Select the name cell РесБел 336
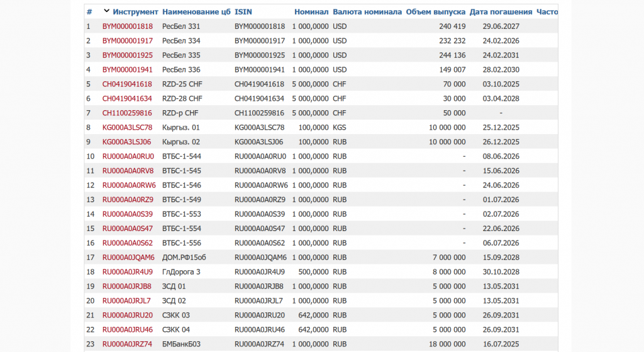 tap(181, 69)
